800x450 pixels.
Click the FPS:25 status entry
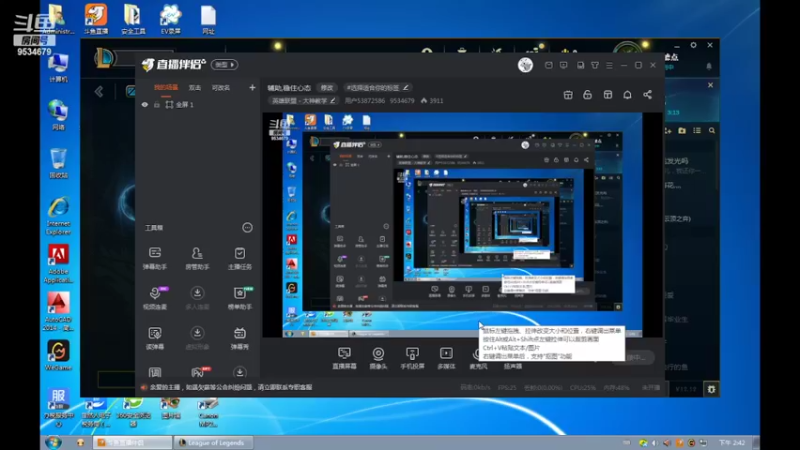click(507, 388)
